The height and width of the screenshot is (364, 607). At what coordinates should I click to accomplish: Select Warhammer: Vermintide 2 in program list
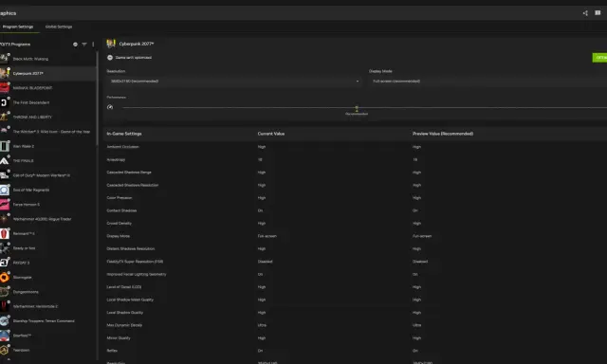(x=48, y=306)
